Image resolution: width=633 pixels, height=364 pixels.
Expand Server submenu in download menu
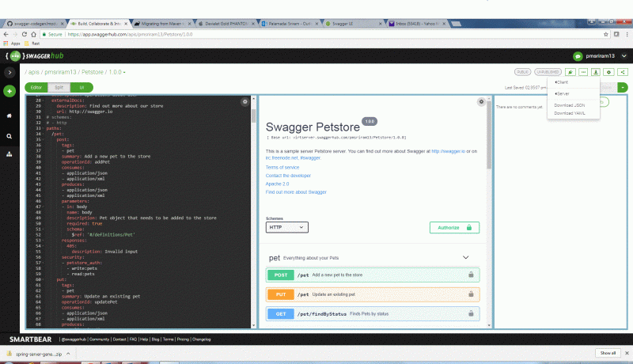[562, 93]
